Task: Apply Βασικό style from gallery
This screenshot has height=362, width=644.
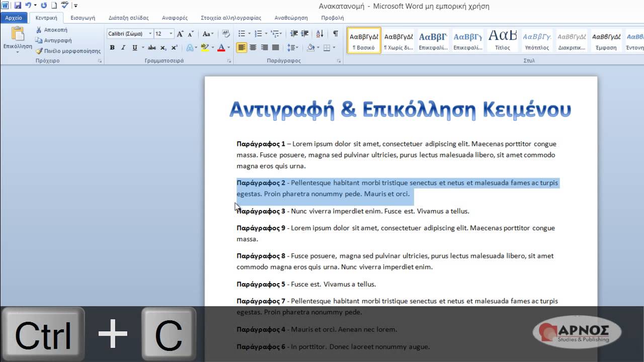Action: (x=364, y=40)
